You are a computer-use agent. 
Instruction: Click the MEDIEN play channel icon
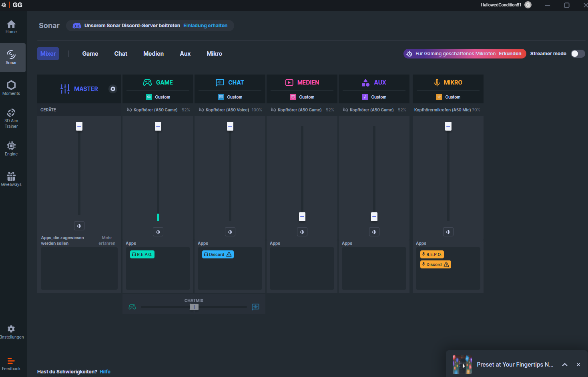click(289, 83)
